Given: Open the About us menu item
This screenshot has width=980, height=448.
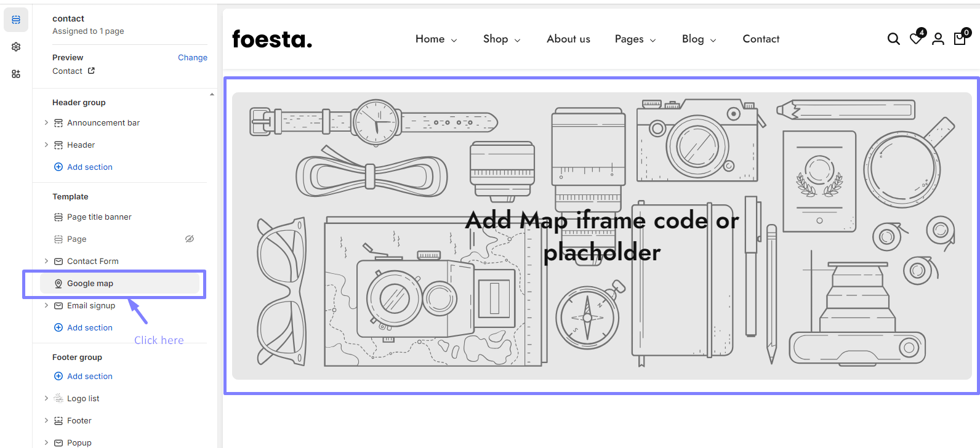Looking at the screenshot, I should (568, 39).
